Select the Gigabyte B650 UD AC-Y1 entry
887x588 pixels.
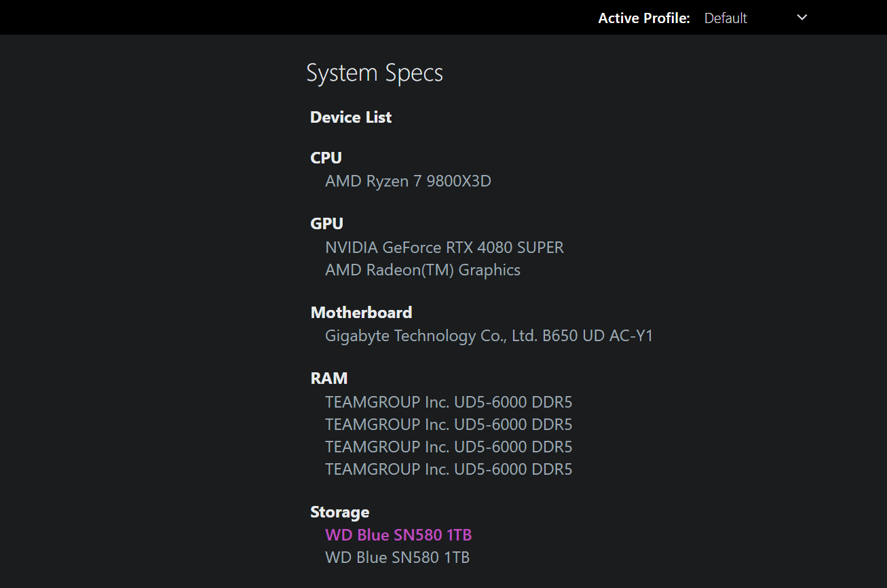489,336
